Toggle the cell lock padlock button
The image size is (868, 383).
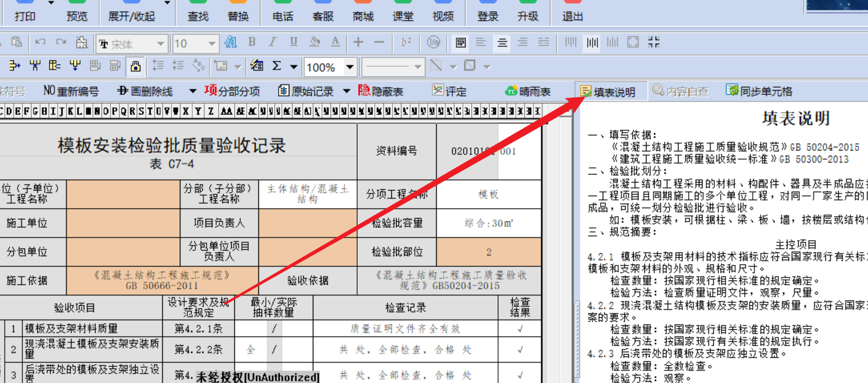pos(136,66)
